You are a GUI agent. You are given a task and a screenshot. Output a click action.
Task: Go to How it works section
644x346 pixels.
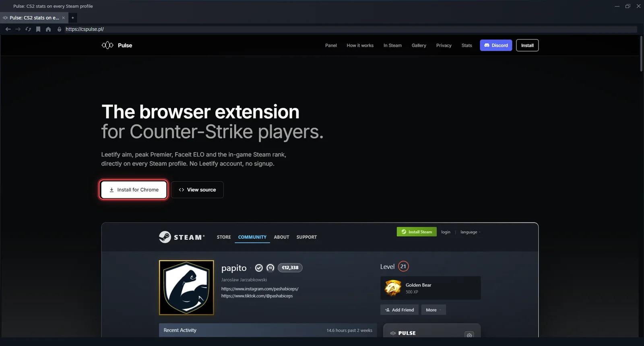(x=360, y=45)
